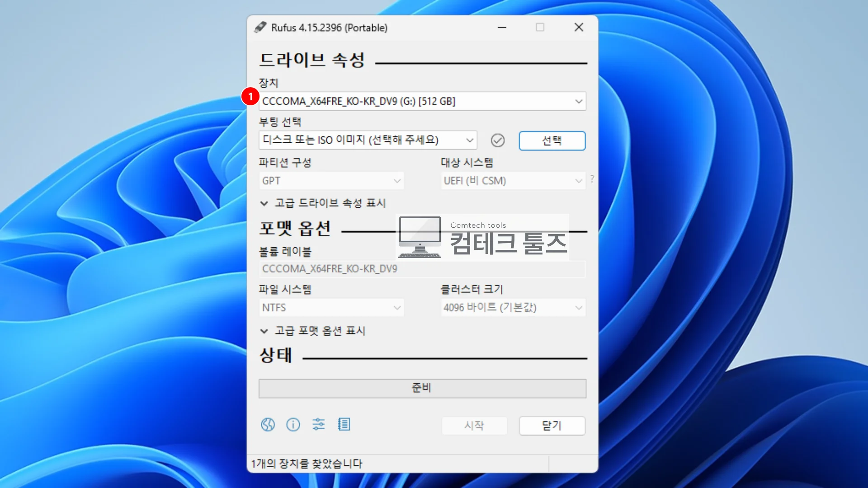Viewport: 868px width, 488px height.
Task: Click the 선택 button to choose ISO
Action: (552, 141)
